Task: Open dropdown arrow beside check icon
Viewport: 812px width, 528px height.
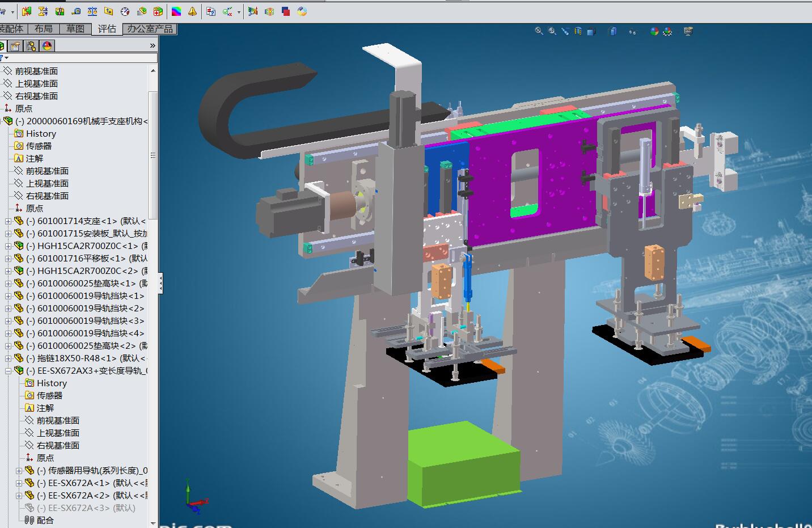Action: (x=239, y=11)
